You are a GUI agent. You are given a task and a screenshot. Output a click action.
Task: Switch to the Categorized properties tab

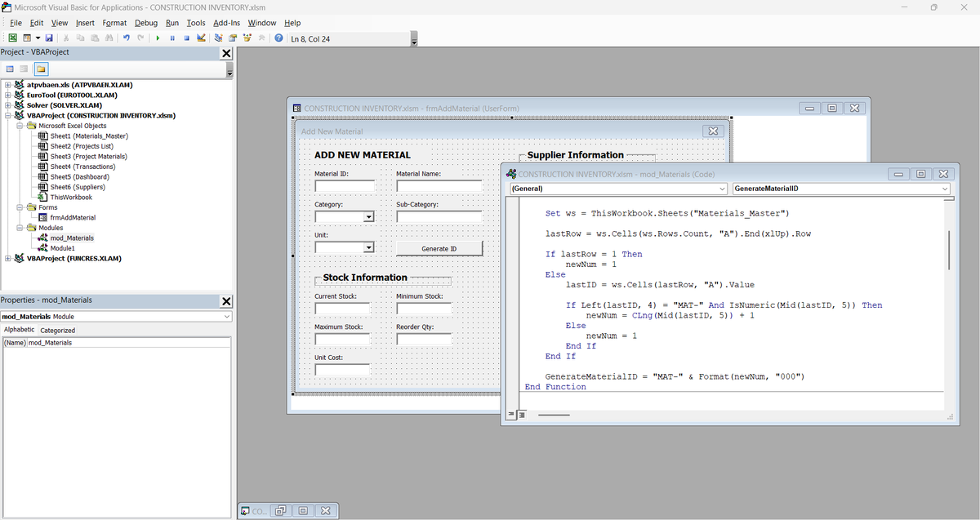coord(58,331)
